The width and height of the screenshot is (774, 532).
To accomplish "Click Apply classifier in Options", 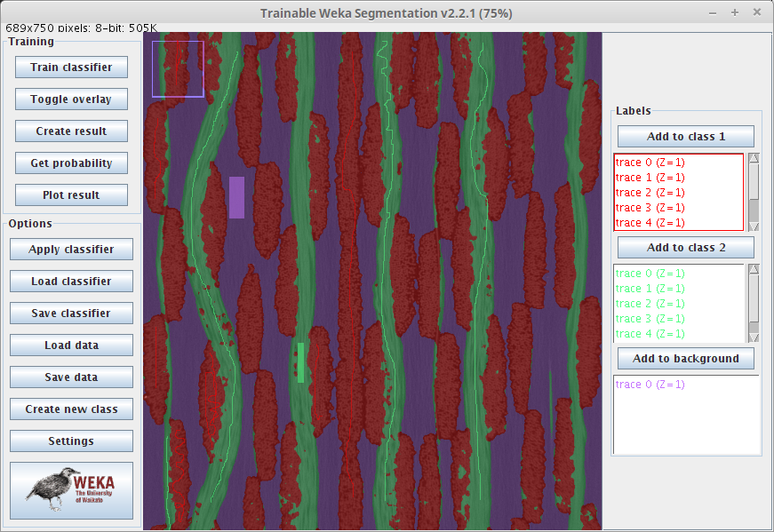I will 71,250.
